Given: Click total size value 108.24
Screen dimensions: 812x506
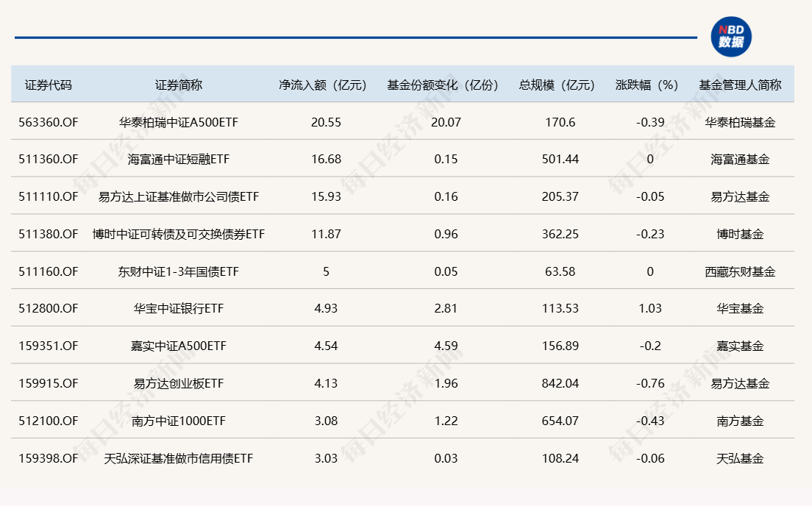Looking at the screenshot, I should tap(560, 458).
